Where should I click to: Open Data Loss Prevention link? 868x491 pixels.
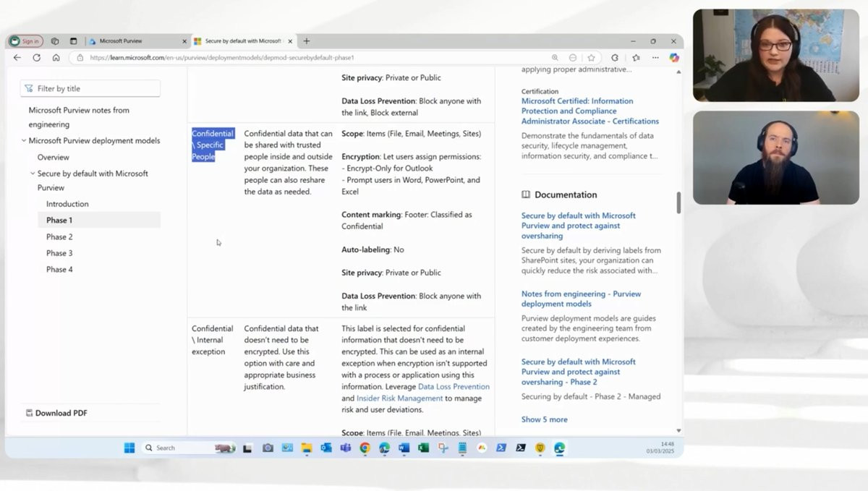click(454, 387)
